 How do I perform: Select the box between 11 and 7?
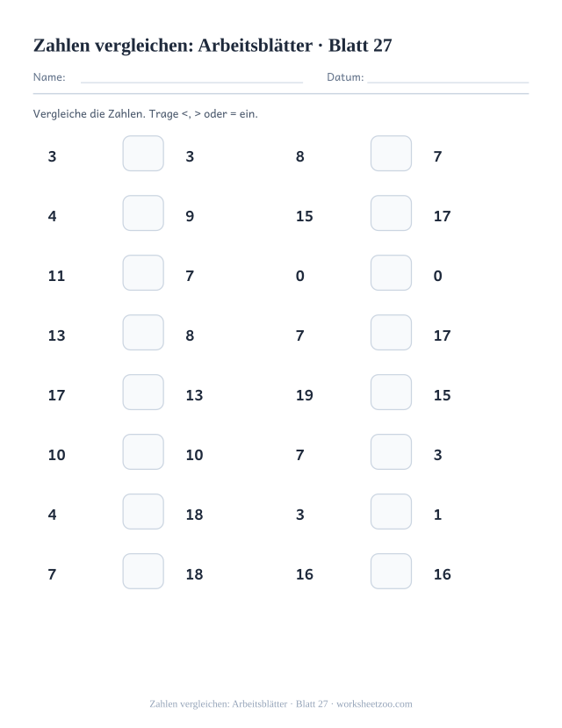point(143,272)
